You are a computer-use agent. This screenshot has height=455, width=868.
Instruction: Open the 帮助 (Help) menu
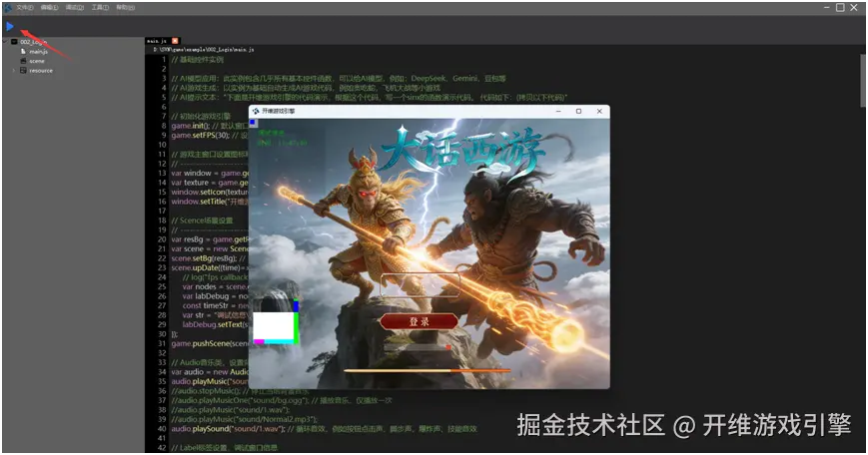126,8
